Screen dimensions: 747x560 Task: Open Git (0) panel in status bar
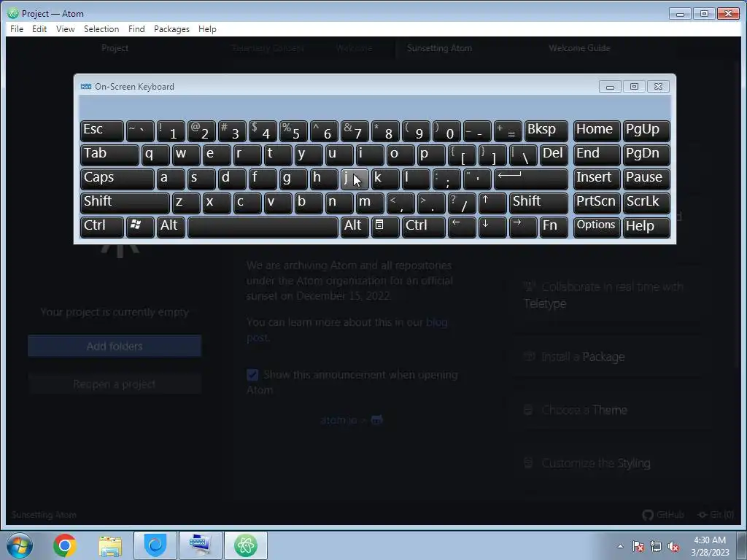[x=716, y=515]
